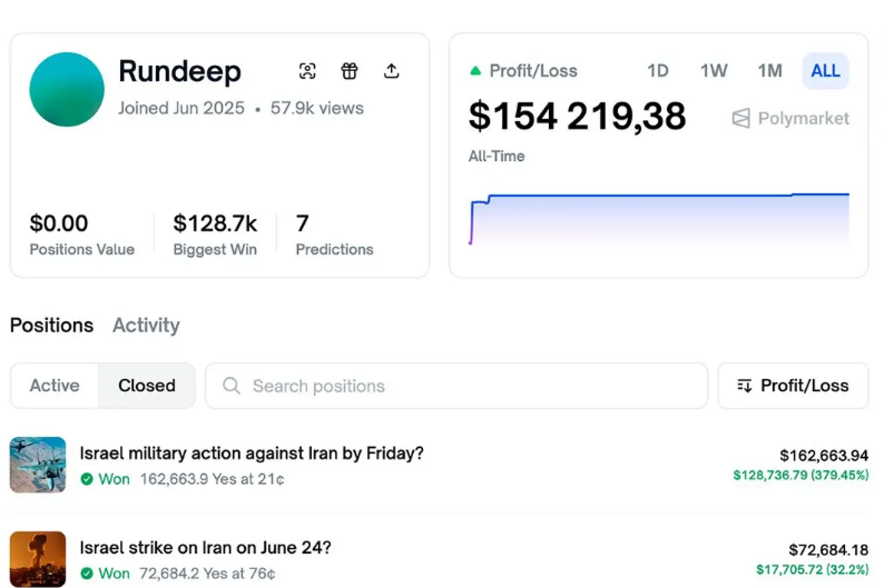This screenshot has width=884, height=588.
Task: Open the June 24 strike market thumbnail
Action: coord(38,559)
